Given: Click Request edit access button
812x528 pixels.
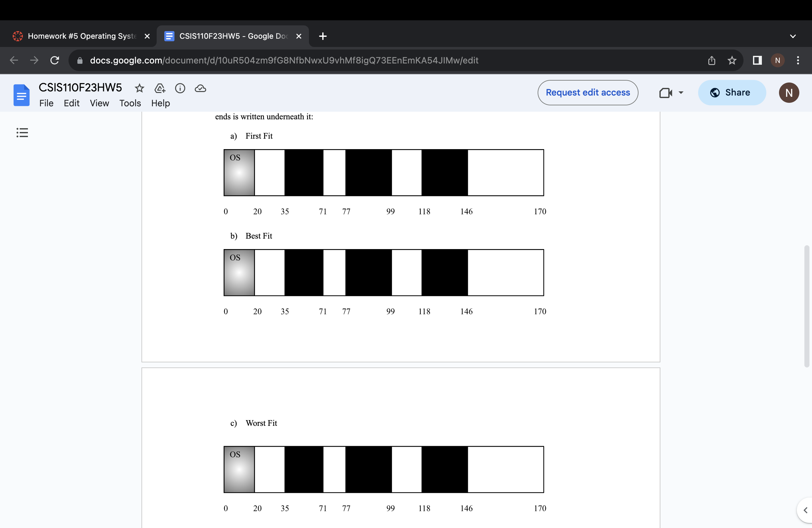Looking at the screenshot, I should pyautogui.click(x=587, y=92).
